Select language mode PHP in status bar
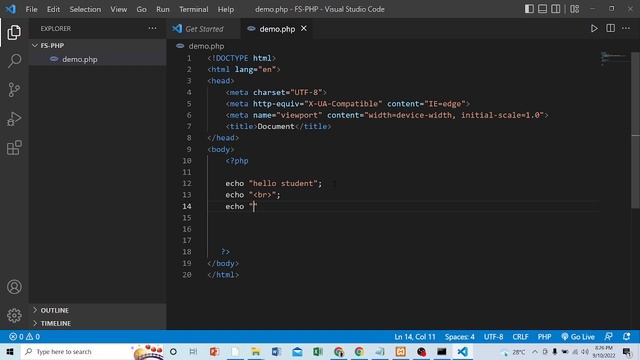640x360 pixels. (544, 337)
